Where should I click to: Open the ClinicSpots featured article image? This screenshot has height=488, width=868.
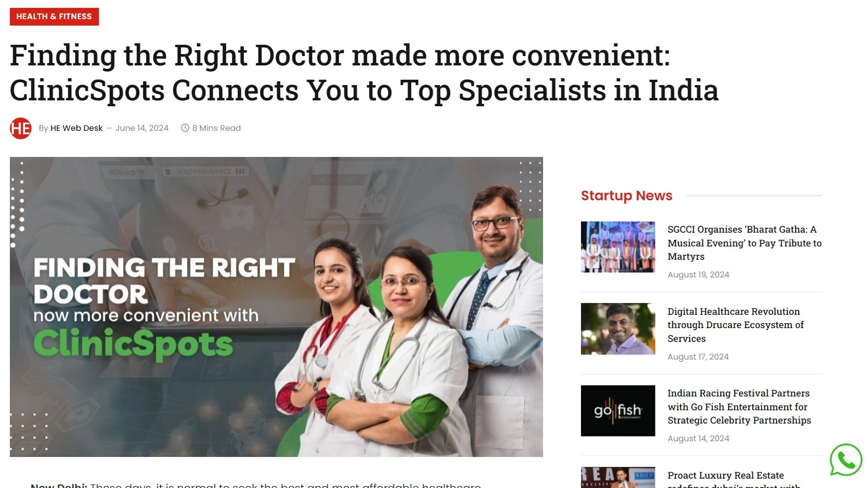(x=276, y=307)
